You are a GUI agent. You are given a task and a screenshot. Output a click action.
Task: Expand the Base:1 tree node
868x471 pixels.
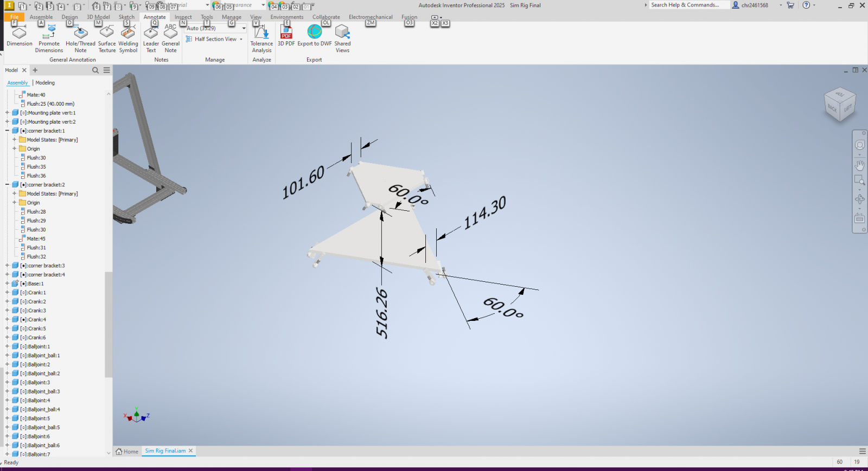pyautogui.click(x=8, y=283)
